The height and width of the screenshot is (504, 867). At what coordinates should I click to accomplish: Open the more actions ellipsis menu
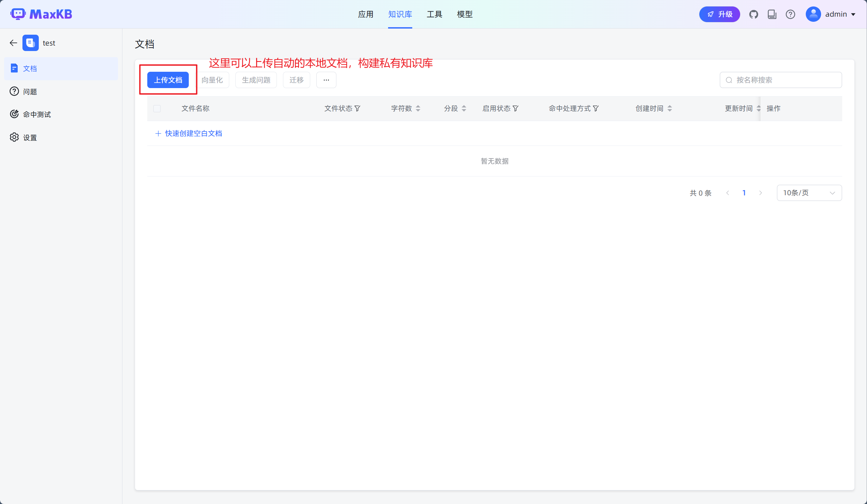pos(326,80)
